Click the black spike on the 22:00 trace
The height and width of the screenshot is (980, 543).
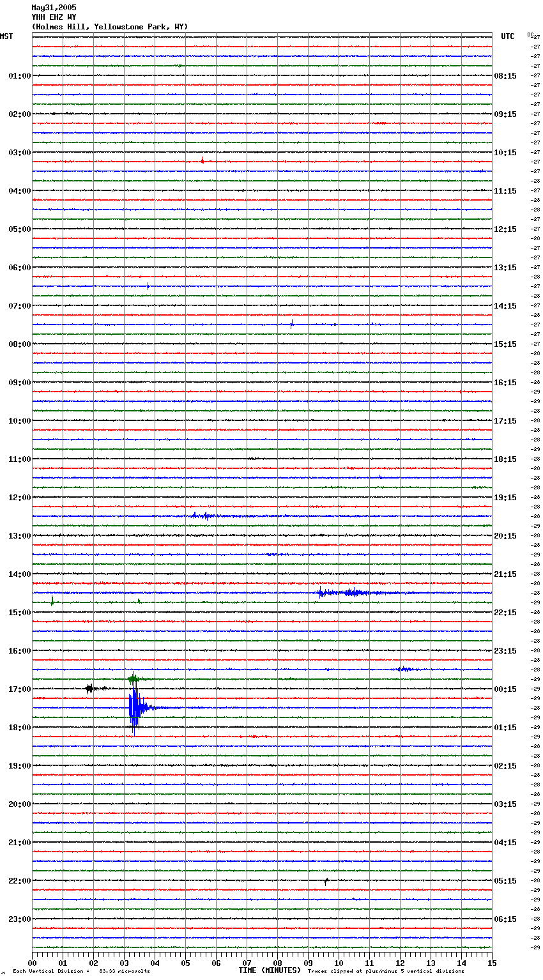[326, 881]
